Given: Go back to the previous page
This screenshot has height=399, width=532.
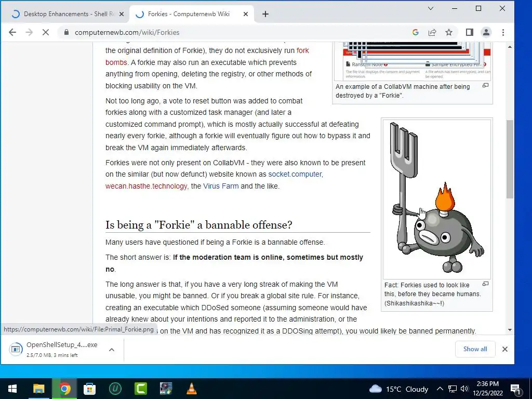Looking at the screenshot, I should tap(12, 32).
